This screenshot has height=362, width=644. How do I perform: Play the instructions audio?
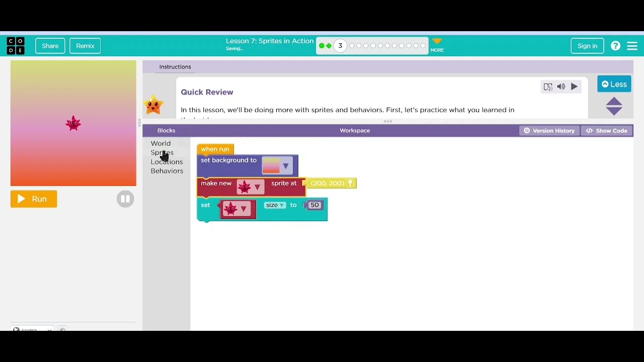pyautogui.click(x=574, y=86)
